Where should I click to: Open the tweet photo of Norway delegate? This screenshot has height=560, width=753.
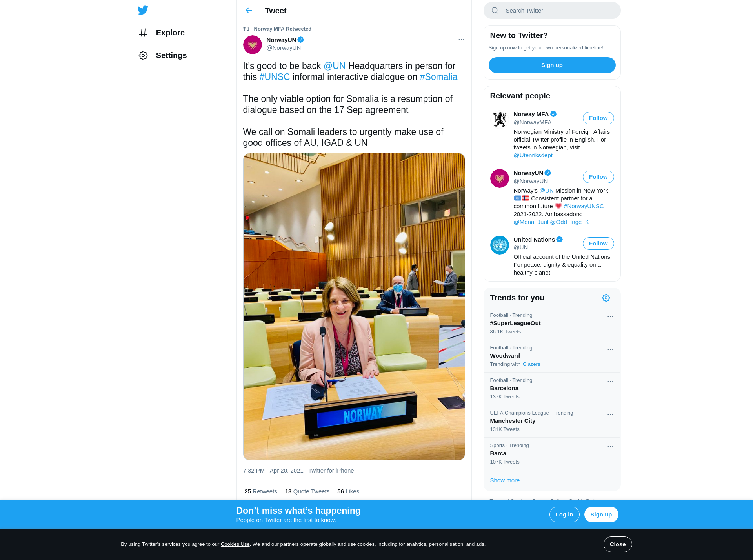tap(354, 307)
